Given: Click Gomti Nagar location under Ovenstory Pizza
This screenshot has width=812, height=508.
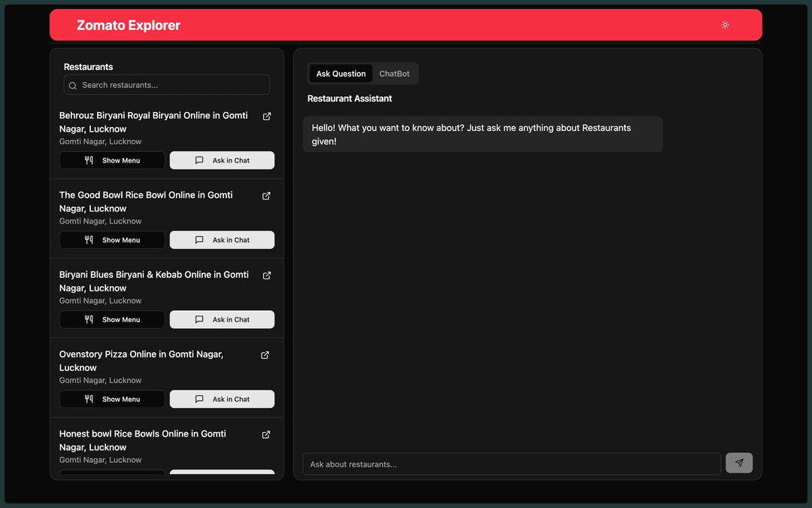Looking at the screenshot, I should [x=101, y=380].
